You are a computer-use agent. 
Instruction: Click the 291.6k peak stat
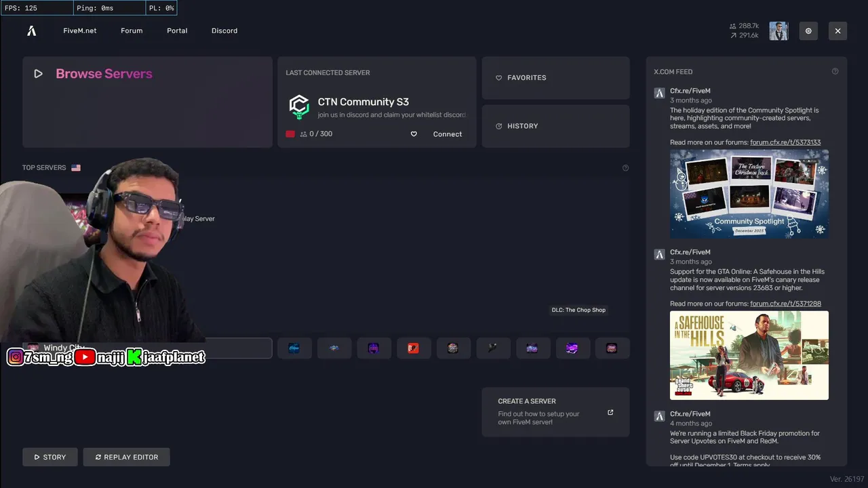tap(744, 35)
